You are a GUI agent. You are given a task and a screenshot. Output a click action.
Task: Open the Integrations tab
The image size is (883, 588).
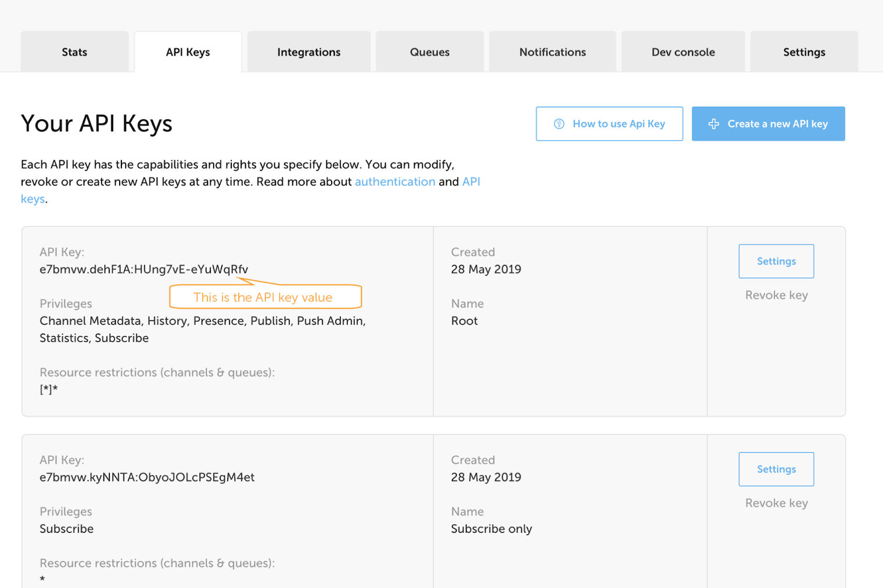point(308,52)
